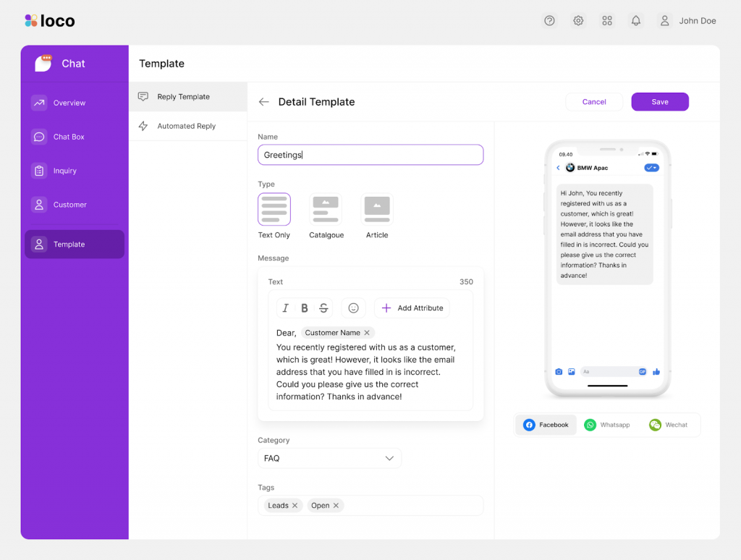
Task: Click the Save button
Action: (659, 102)
